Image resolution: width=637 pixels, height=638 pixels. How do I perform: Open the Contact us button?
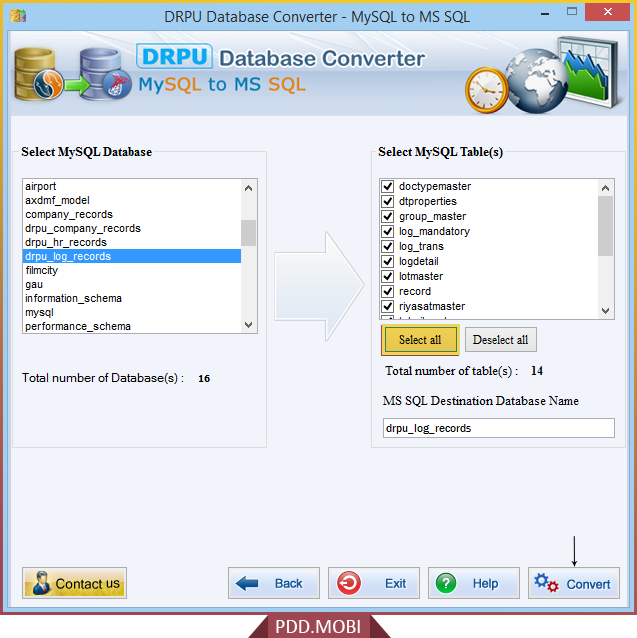[x=74, y=583]
